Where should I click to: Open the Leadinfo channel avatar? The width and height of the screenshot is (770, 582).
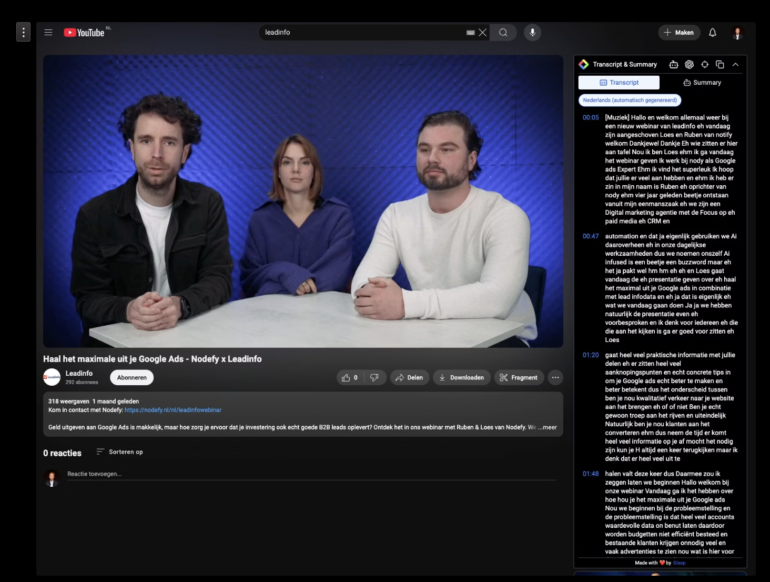tap(52, 377)
